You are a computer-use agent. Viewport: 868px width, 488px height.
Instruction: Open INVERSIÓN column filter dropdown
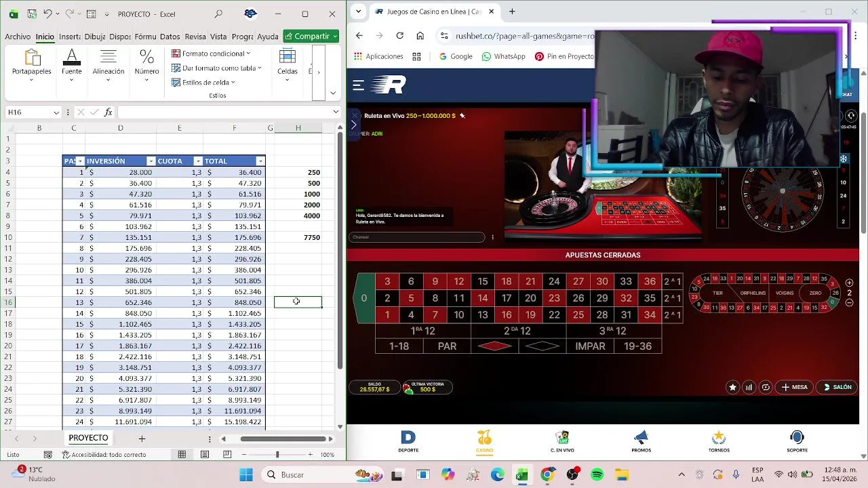tap(151, 161)
